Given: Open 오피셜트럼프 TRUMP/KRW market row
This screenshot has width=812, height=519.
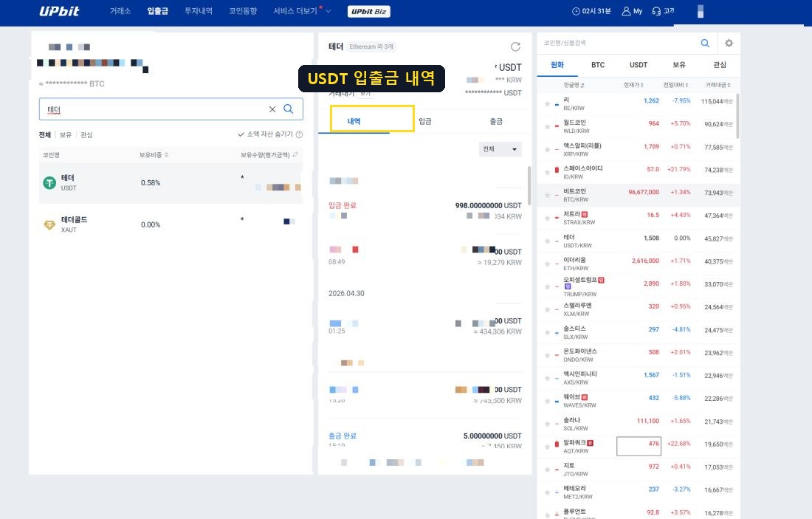Looking at the screenshot, I should pos(639,286).
